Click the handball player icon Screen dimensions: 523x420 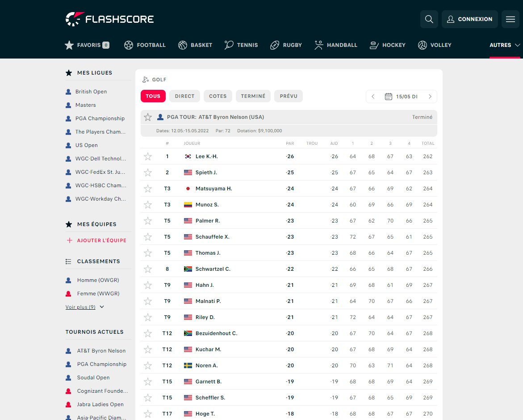(319, 45)
